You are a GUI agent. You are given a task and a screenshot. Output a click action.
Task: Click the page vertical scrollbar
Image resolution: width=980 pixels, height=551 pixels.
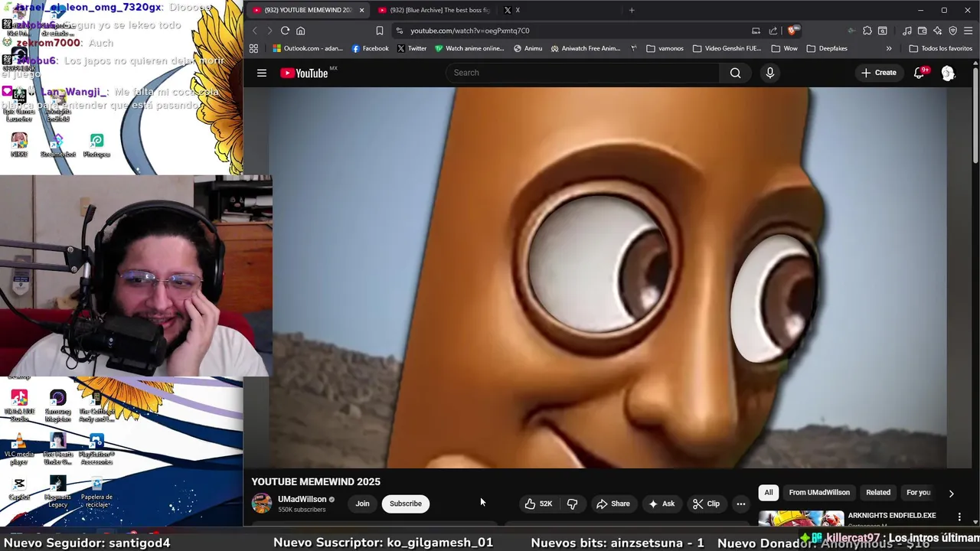tap(975, 115)
